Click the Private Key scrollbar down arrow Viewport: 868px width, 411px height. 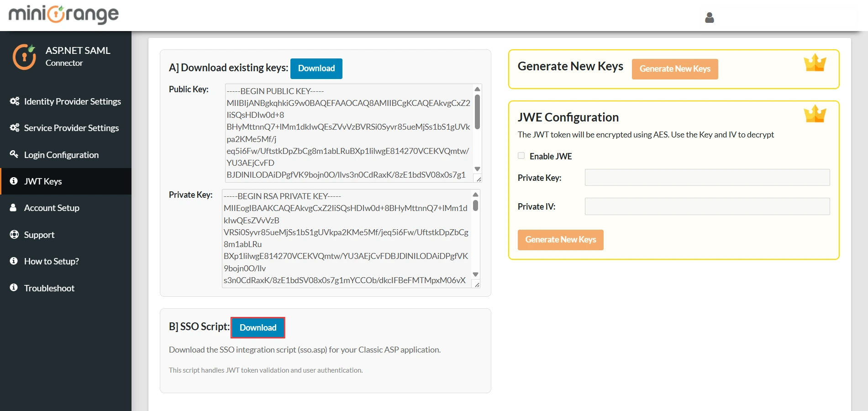[475, 274]
